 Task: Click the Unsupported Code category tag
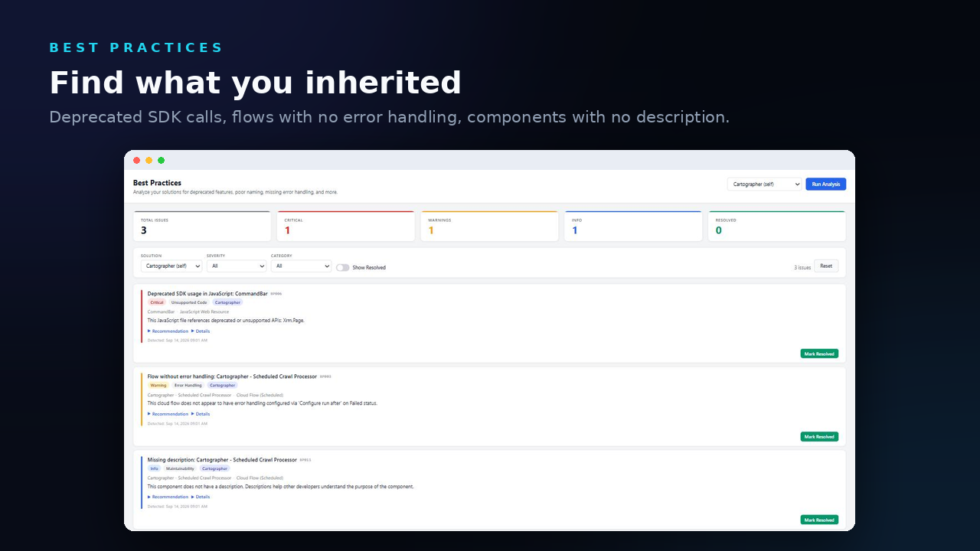(189, 302)
